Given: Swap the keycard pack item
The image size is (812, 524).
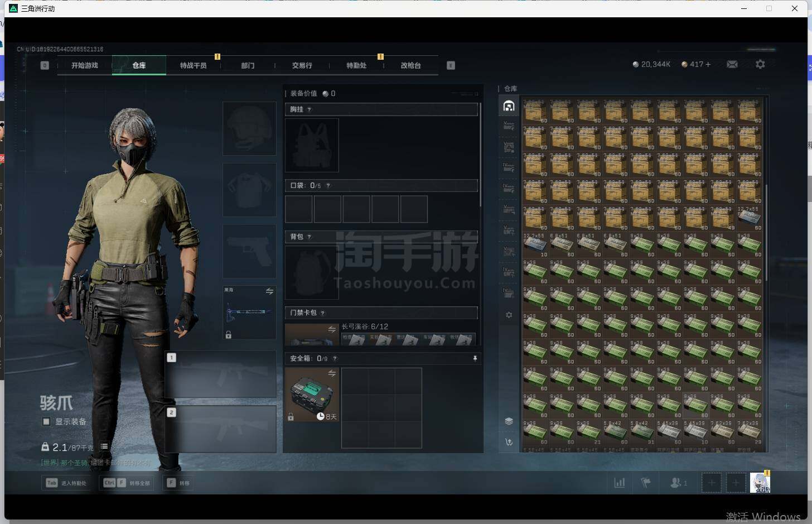Looking at the screenshot, I should point(332,329).
